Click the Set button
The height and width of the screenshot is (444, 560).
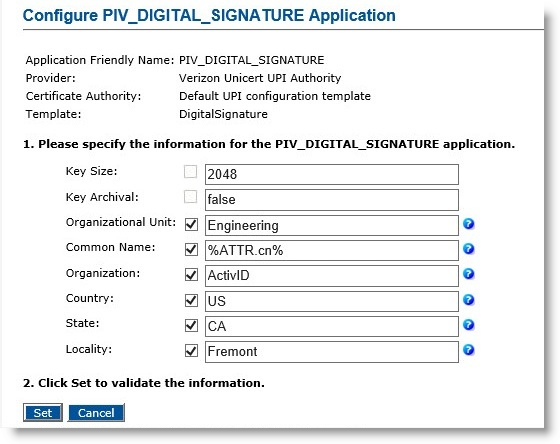pyautogui.click(x=43, y=413)
